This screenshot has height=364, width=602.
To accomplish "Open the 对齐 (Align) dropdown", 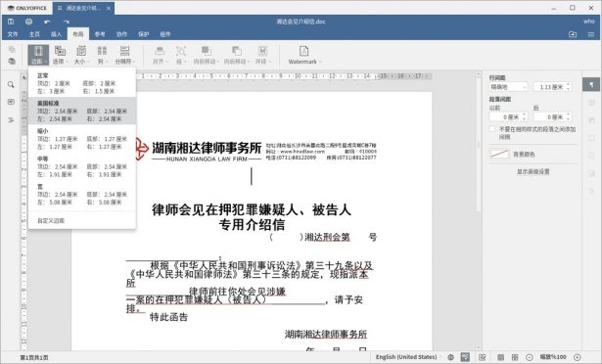I will [159, 55].
